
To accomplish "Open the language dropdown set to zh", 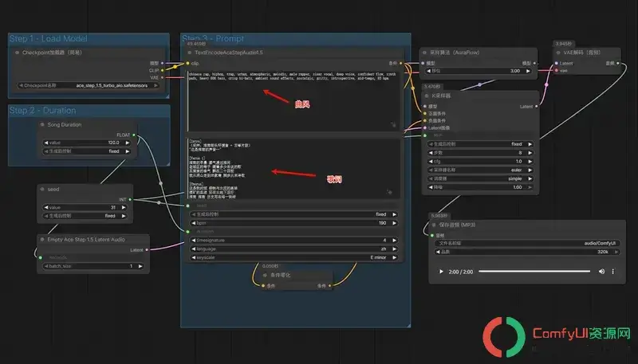I will (293, 249).
